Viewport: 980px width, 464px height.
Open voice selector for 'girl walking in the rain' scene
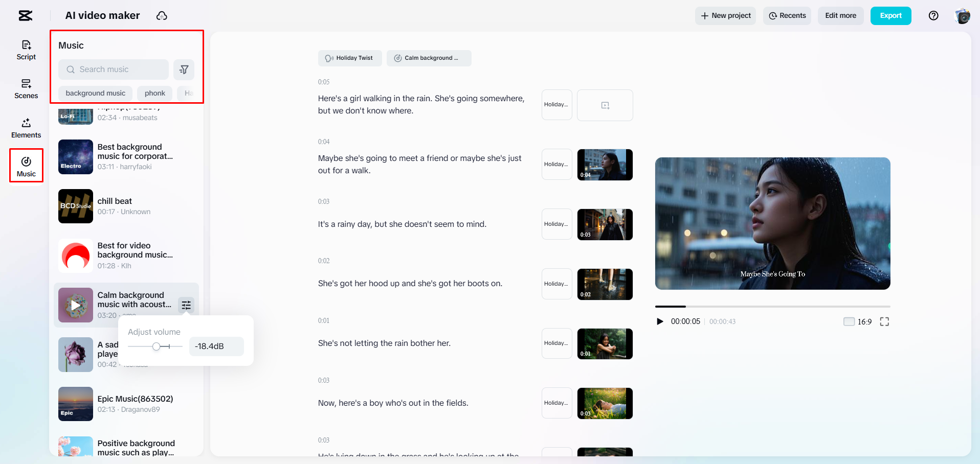(556, 105)
